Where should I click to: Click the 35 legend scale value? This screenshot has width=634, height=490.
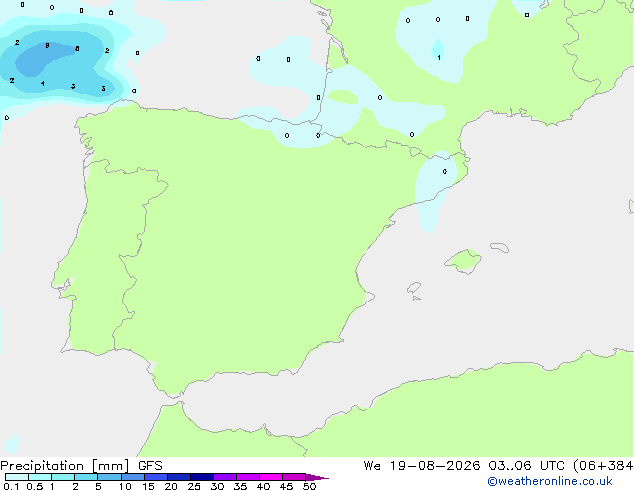point(240,486)
